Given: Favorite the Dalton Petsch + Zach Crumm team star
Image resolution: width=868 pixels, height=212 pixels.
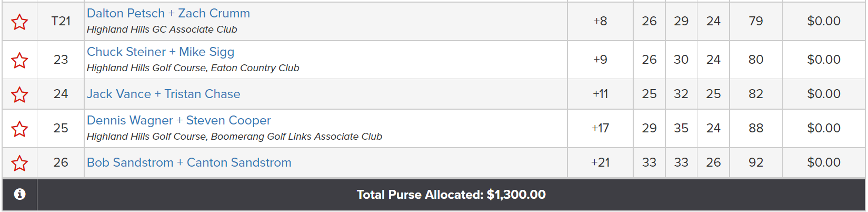Looking at the screenshot, I should click(x=19, y=22).
